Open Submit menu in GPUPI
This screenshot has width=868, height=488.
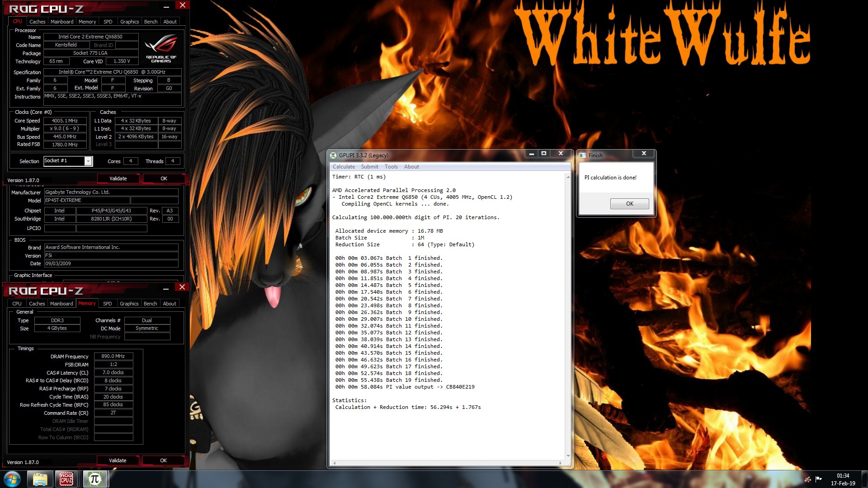(369, 167)
